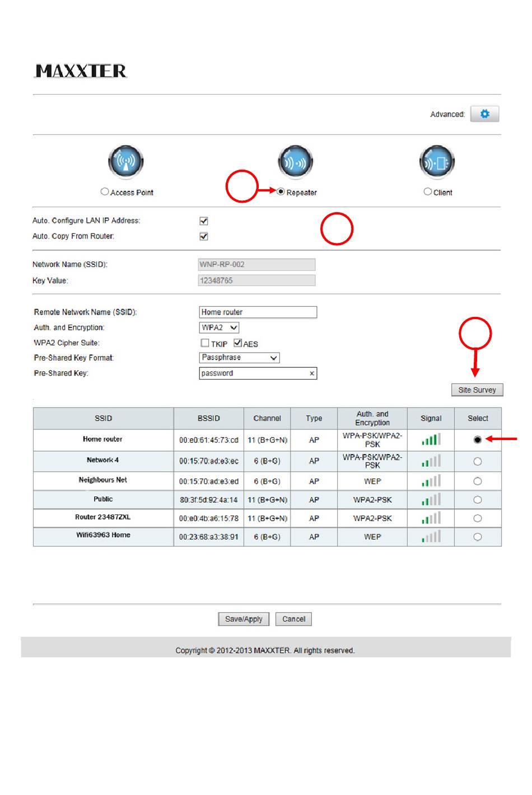This screenshot has height=795, width=532.
Task: Click the Channel column header
Action: pyautogui.click(x=267, y=418)
